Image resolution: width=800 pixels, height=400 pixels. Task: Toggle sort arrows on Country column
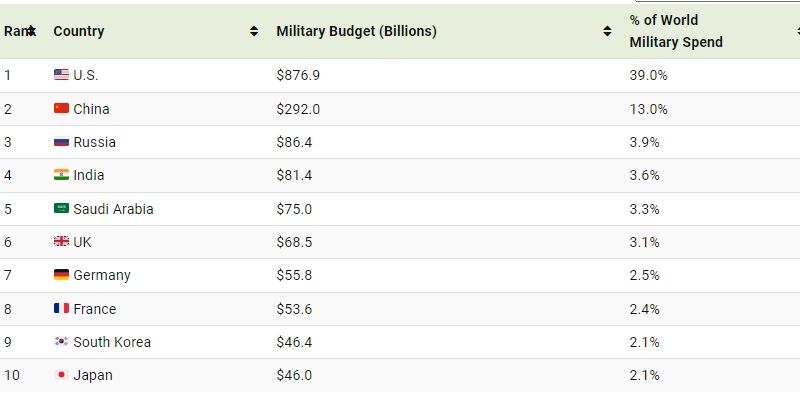click(254, 31)
